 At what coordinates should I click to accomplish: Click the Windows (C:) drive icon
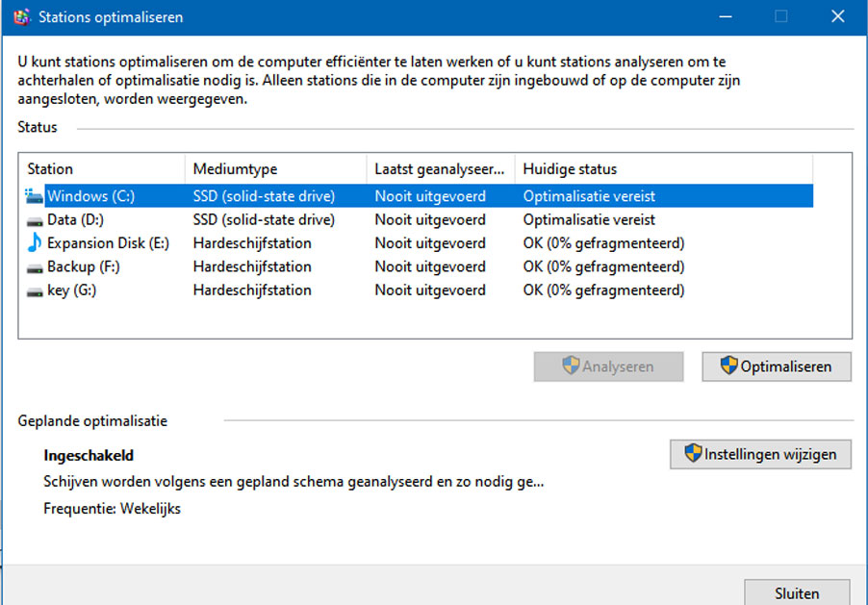pos(34,196)
